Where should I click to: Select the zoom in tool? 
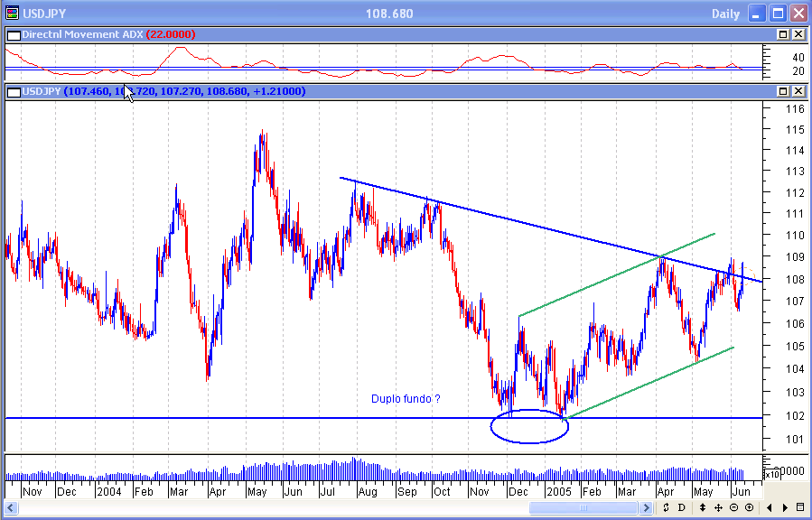(x=749, y=508)
